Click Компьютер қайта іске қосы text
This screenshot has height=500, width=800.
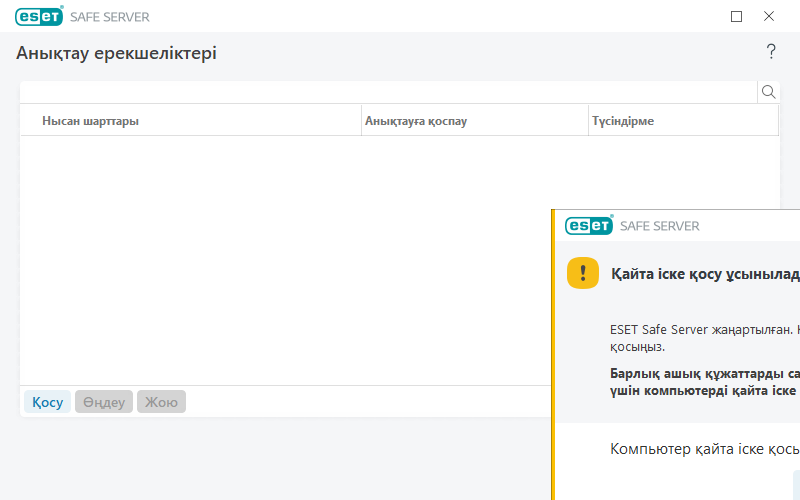click(705, 449)
